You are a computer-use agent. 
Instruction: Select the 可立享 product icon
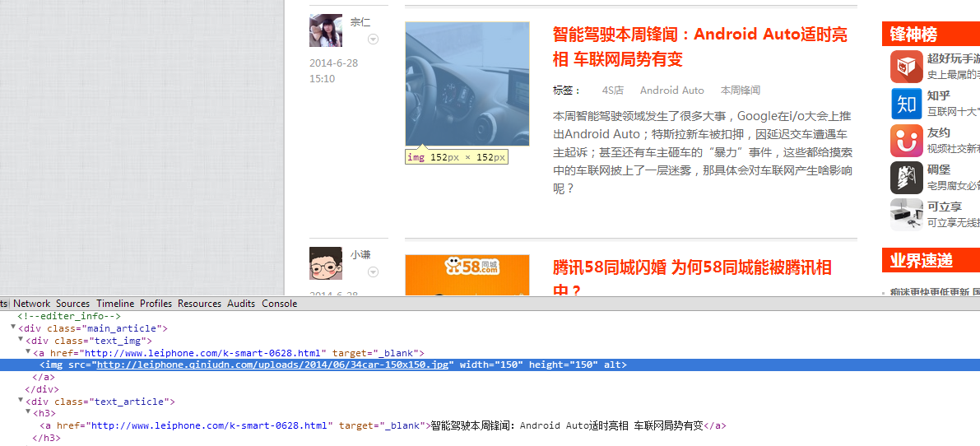(x=906, y=215)
